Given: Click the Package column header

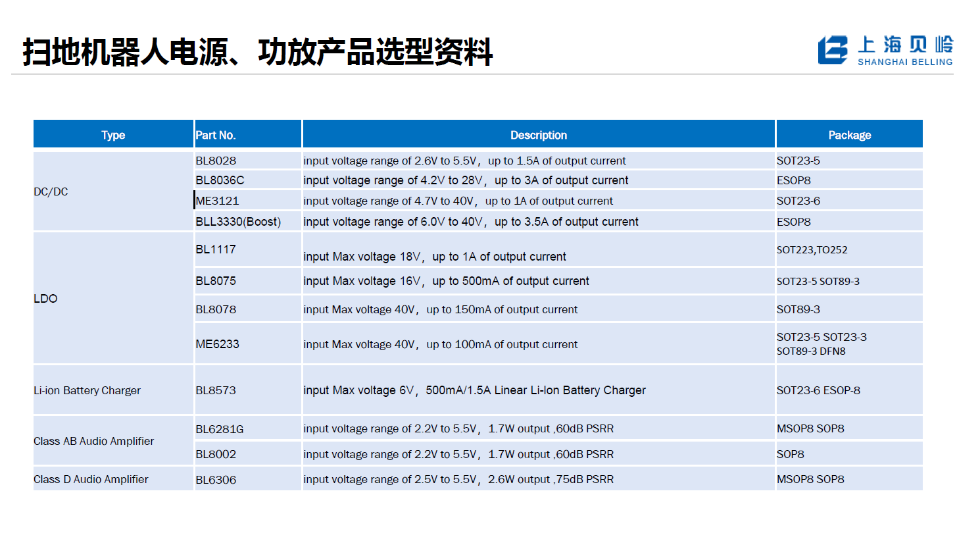Looking at the screenshot, I should click(x=849, y=135).
